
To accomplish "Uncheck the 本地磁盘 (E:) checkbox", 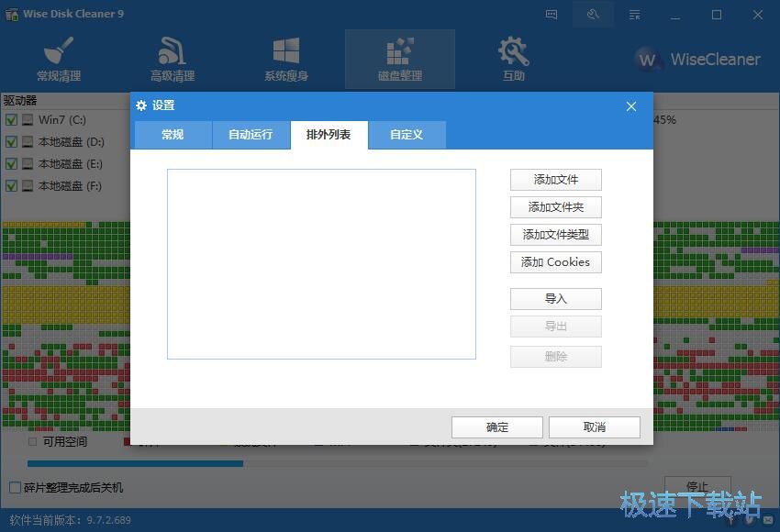I will [x=11, y=163].
